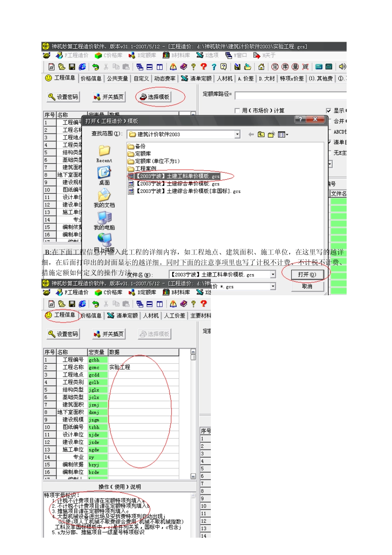Switch to 清单定额 tab in upper window

click(x=196, y=78)
